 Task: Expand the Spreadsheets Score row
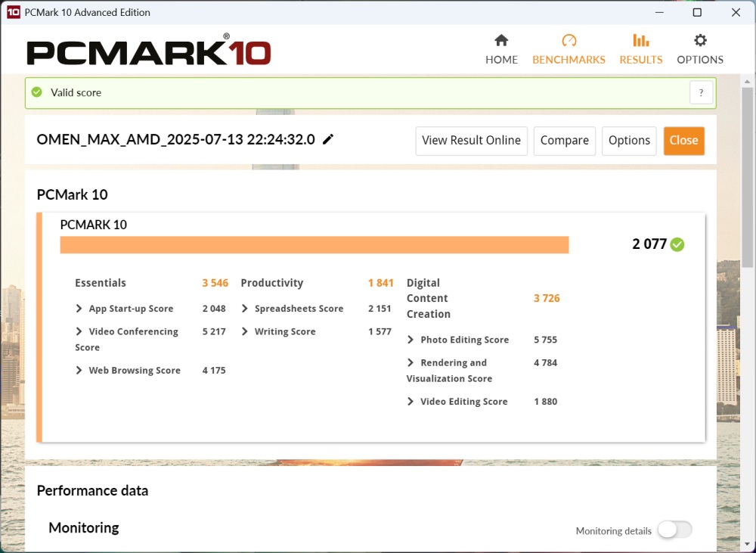point(245,309)
